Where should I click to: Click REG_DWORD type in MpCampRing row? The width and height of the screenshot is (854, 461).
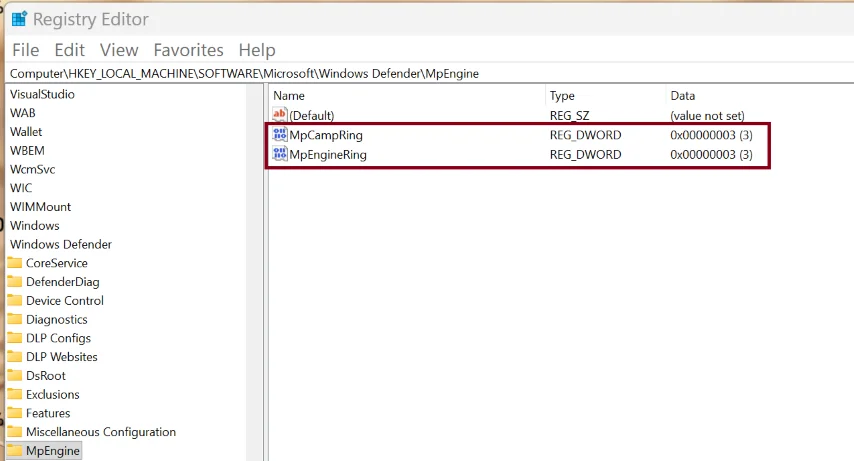585,135
